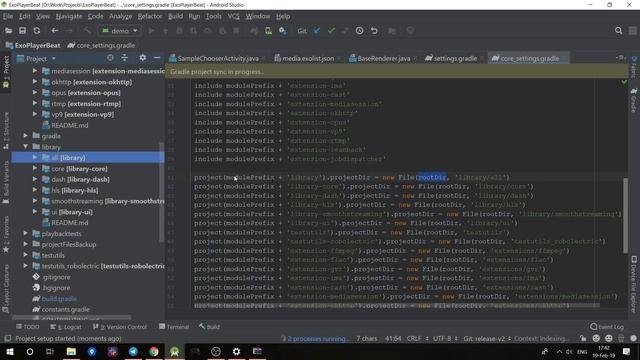
Task: Select the dash [library-dash] module
Action: click(x=80, y=179)
